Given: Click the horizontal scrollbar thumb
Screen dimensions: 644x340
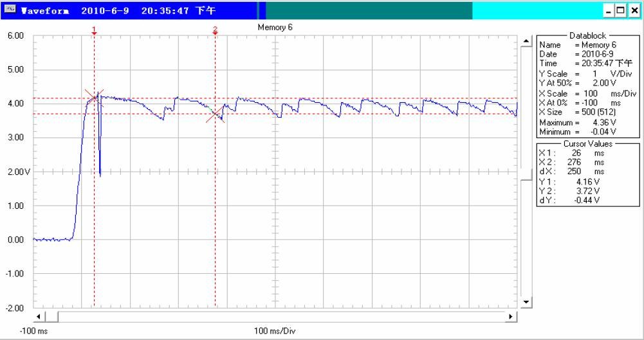Looking at the screenshot, I should pos(52,317).
